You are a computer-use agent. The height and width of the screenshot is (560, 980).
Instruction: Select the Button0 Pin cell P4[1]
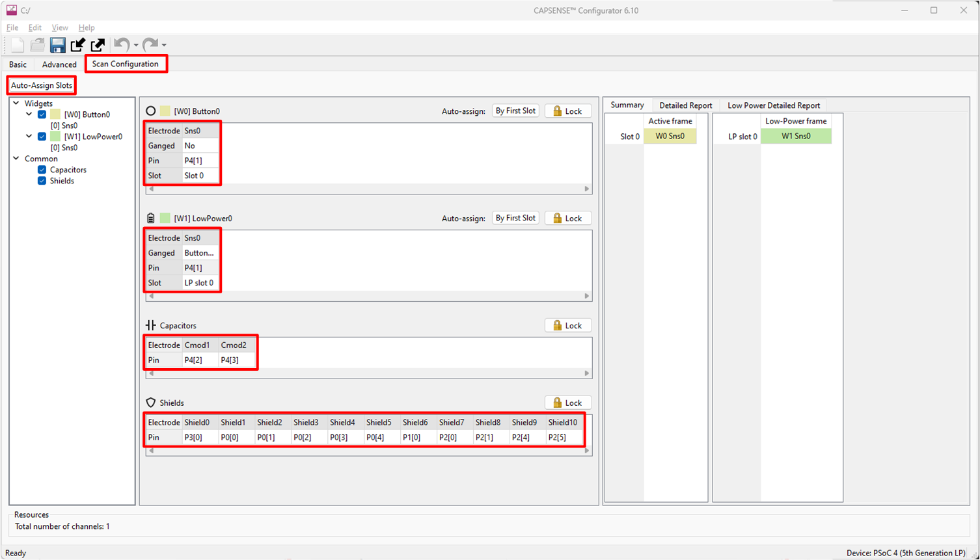200,161
